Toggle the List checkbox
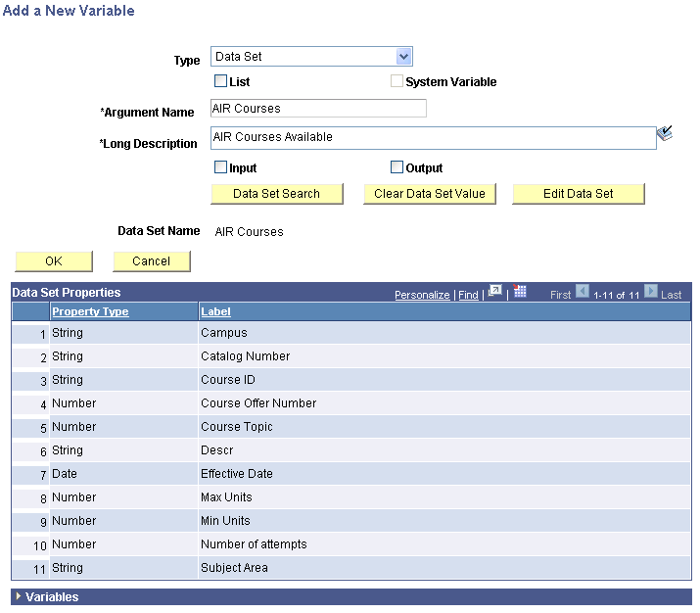Screen dimensions: 700x613 click(x=220, y=81)
